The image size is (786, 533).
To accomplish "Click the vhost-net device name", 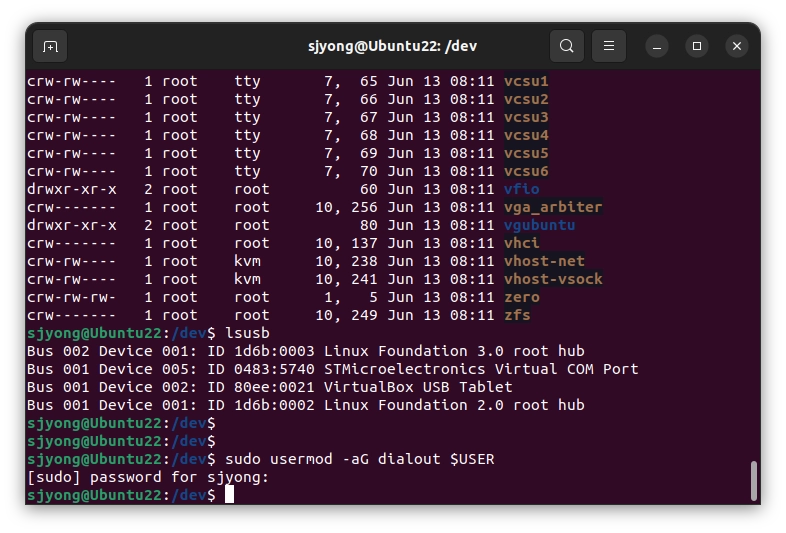I will [x=544, y=261].
